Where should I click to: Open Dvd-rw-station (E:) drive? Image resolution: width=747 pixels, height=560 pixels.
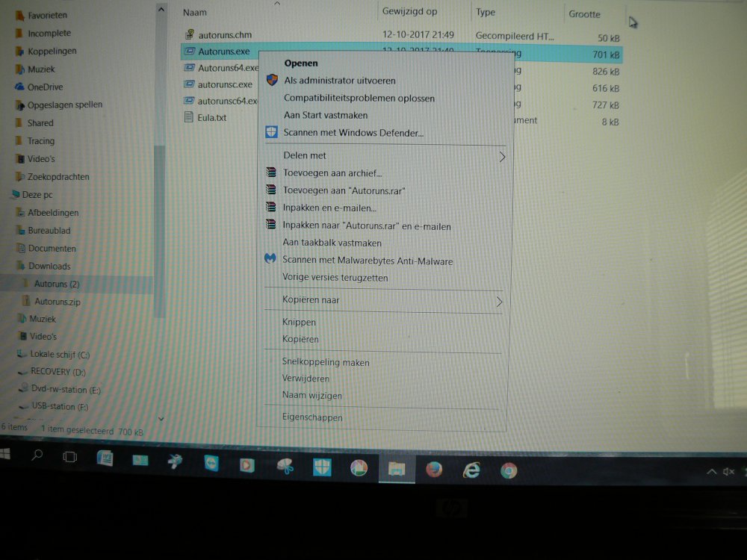pos(66,389)
